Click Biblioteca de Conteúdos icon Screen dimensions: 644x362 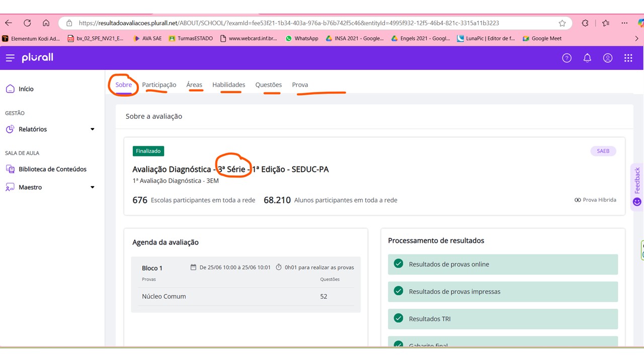click(10, 169)
